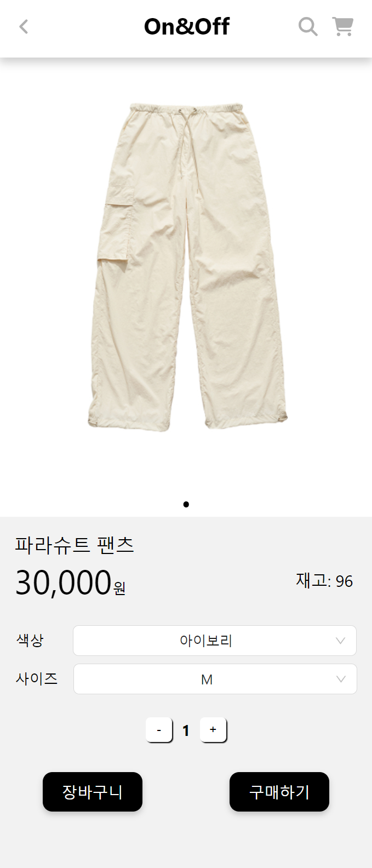Click the On&Off logo title
The width and height of the screenshot is (372, 868).
(186, 26)
